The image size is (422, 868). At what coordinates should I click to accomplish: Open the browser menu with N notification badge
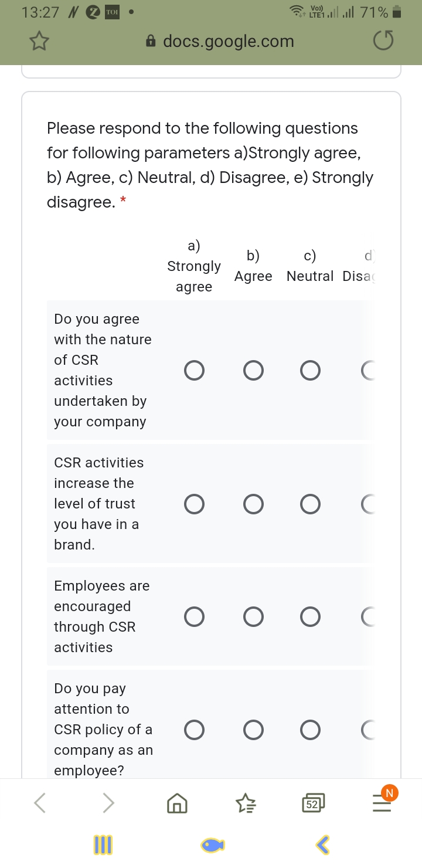382,803
